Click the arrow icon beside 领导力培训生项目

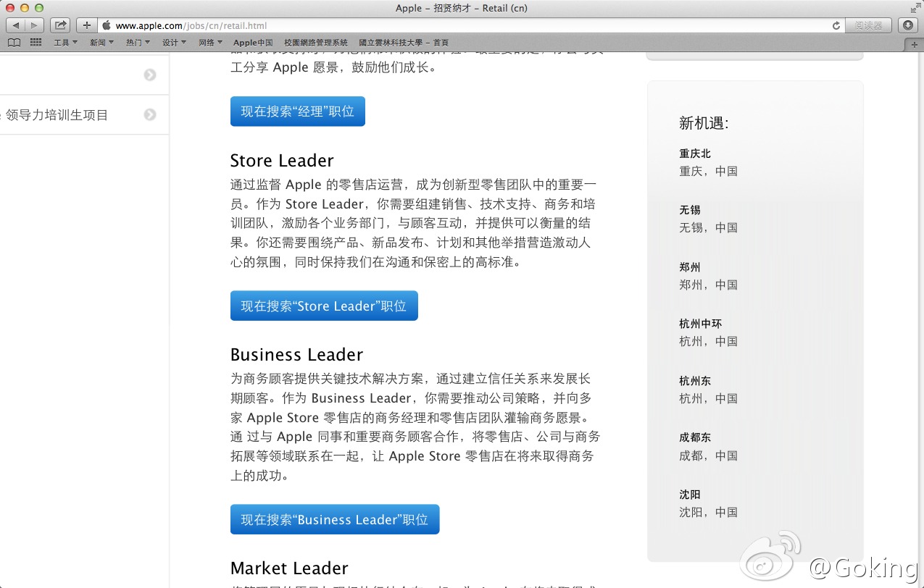[150, 114]
